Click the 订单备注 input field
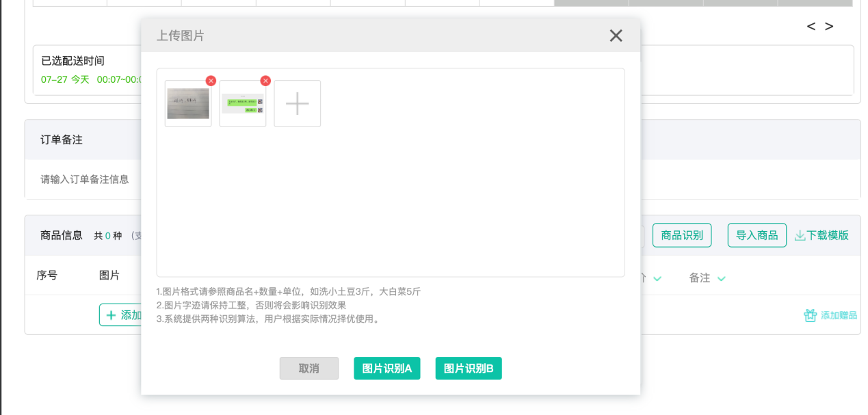This screenshot has width=868, height=415. pos(85,179)
